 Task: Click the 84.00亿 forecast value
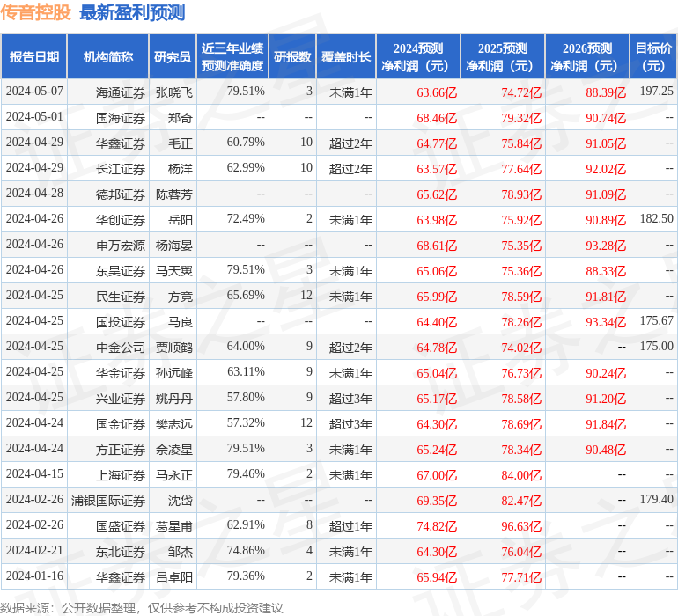click(x=521, y=474)
